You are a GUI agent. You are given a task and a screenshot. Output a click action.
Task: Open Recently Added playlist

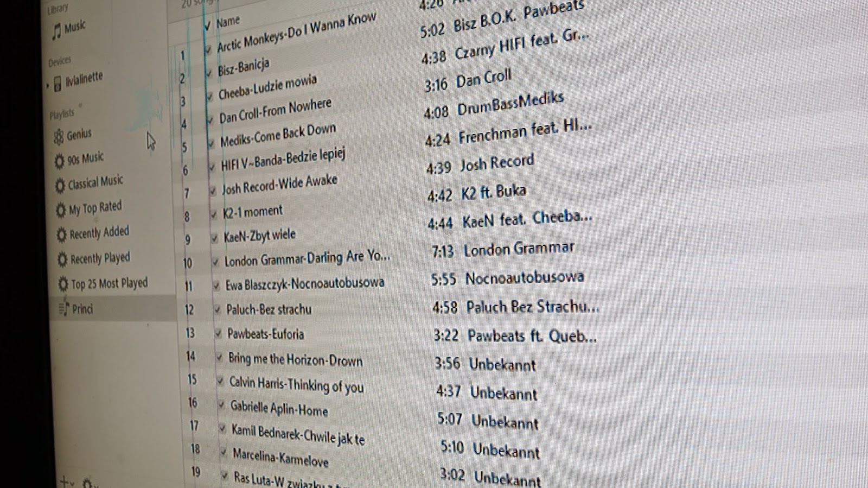[x=93, y=234]
